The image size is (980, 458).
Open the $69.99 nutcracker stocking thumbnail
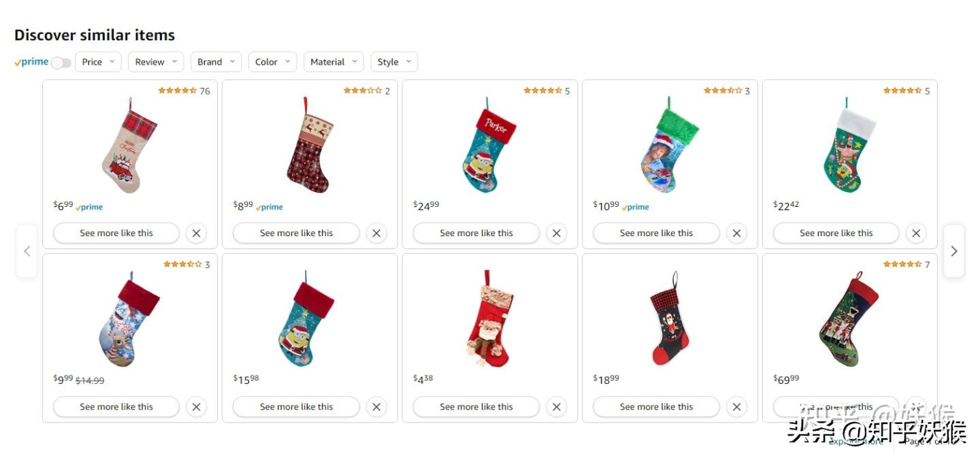[x=849, y=318]
